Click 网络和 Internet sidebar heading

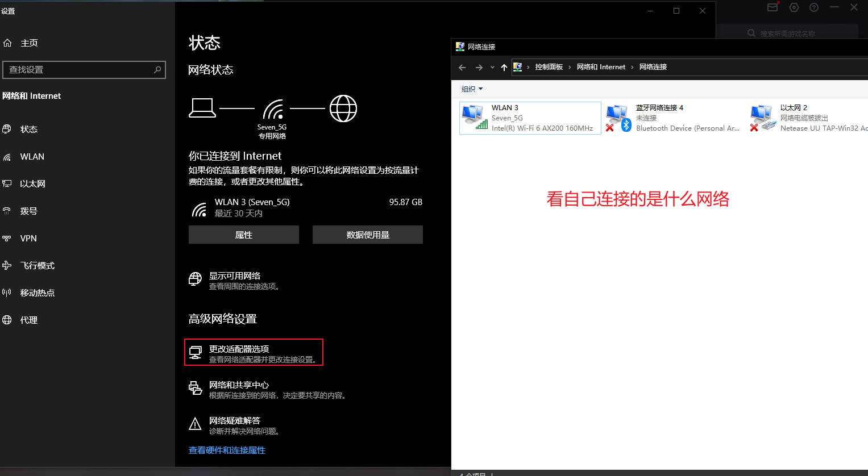point(32,96)
